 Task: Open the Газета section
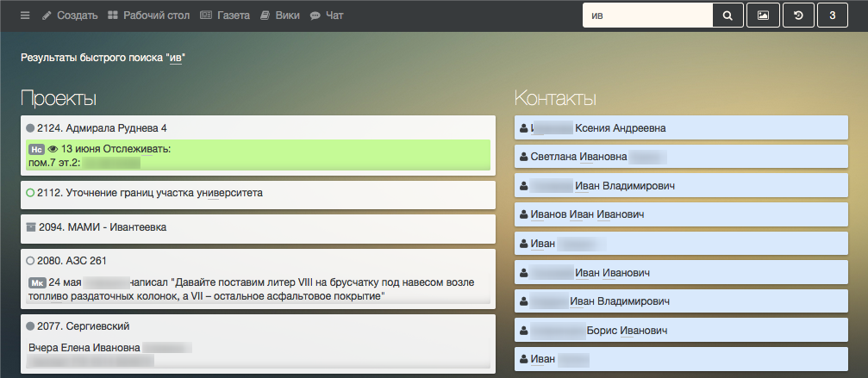pos(225,15)
